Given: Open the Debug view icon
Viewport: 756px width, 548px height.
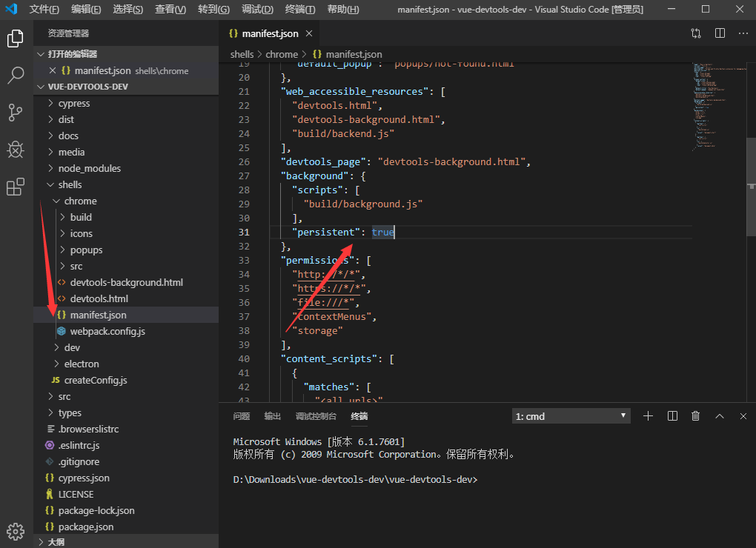Looking at the screenshot, I should [16, 150].
